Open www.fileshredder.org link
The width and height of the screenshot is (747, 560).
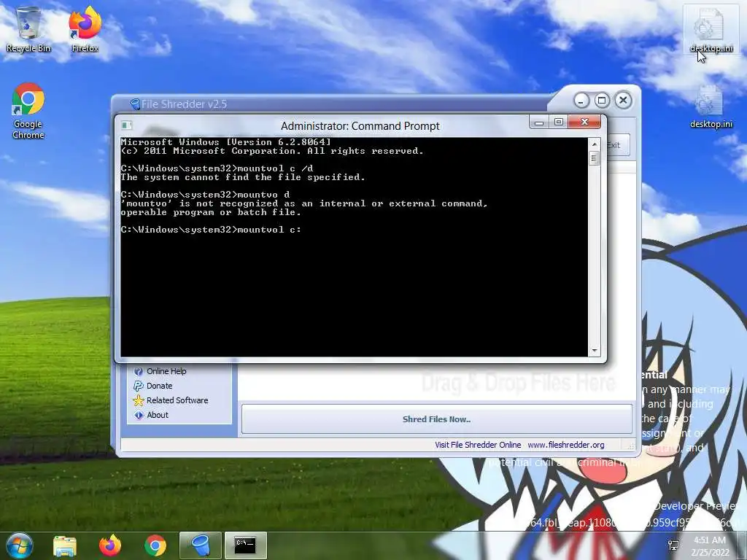click(566, 445)
